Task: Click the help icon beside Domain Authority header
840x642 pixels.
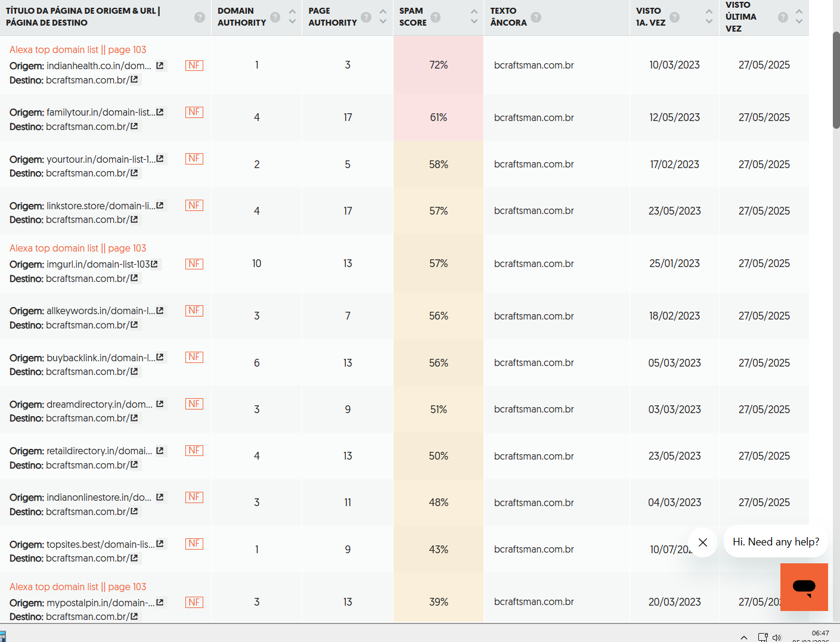Action: click(x=275, y=17)
